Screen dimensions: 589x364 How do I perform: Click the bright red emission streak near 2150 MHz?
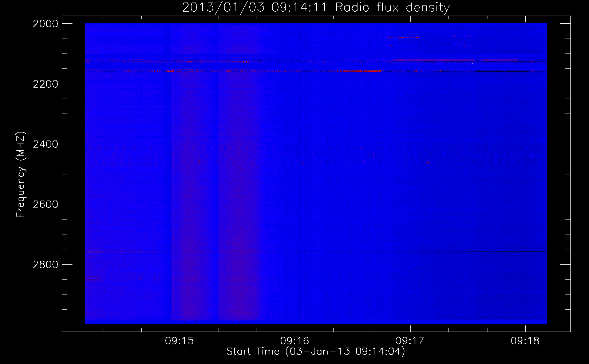coord(362,71)
